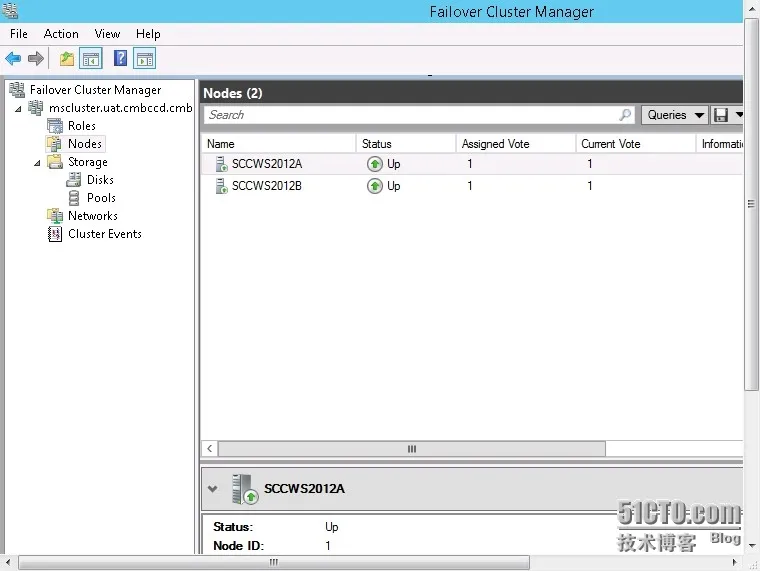Click the Up one level folder icon
Screen dimensions: 760x571
click(67, 59)
